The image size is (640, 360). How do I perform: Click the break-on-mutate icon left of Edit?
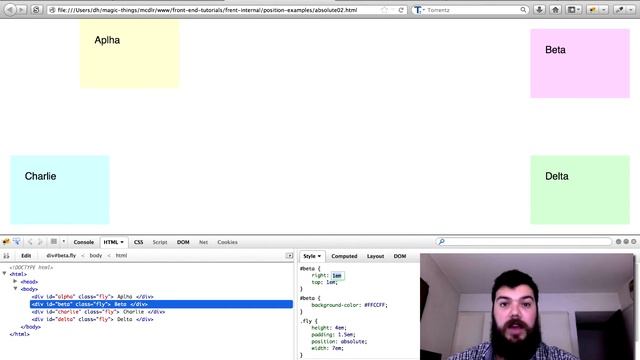pos(7,256)
